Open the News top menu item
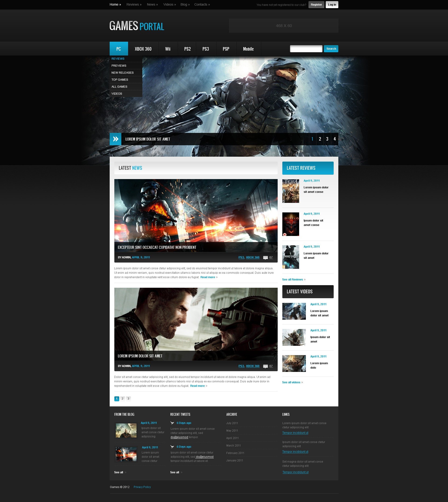Image resolution: width=448 pixels, height=502 pixels. pyautogui.click(x=152, y=4)
